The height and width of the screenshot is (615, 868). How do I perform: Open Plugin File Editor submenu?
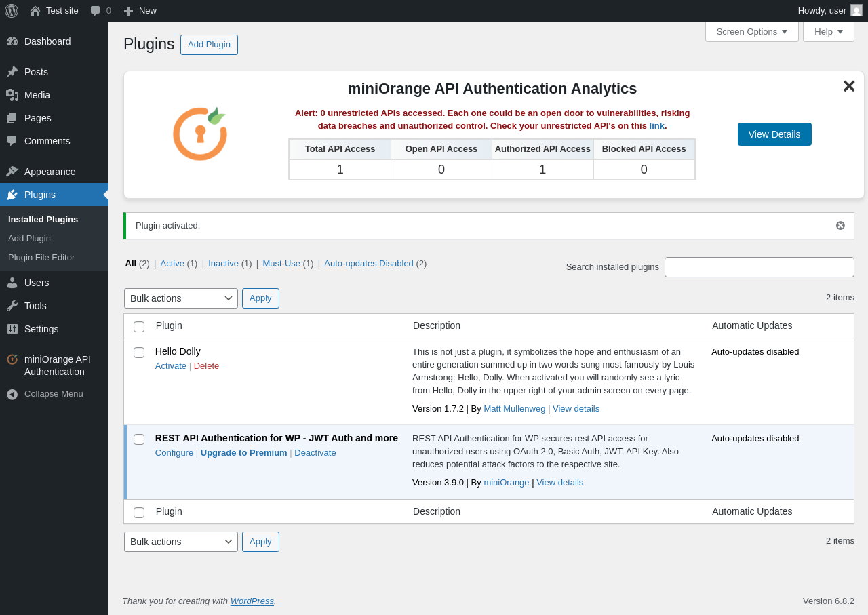(41, 257)
